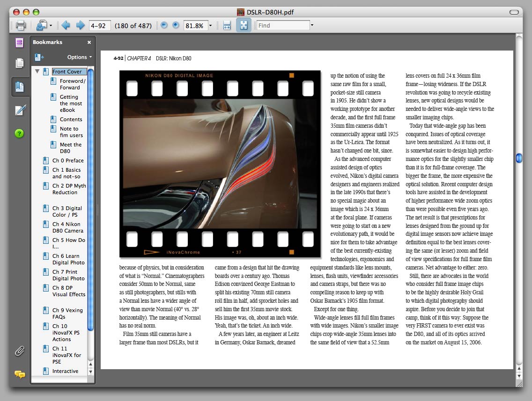Open the collaboration/review tool icon
The height and width of the screenshot is (401, 532).
(41, 25)
